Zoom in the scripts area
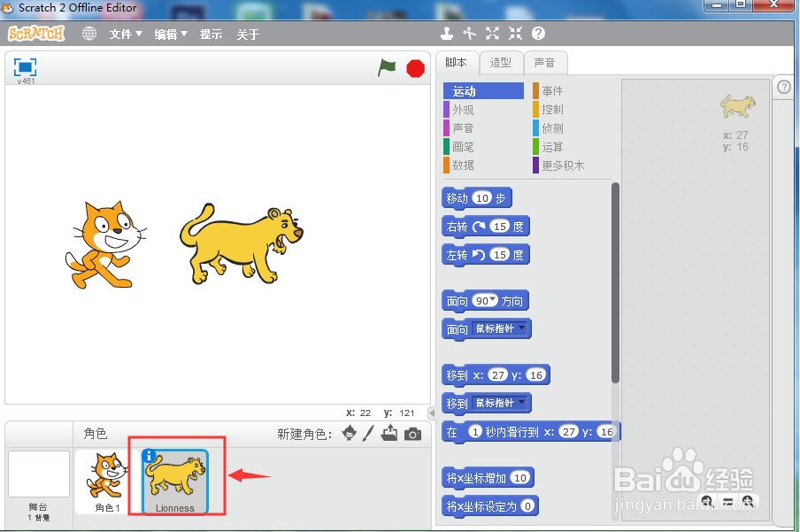 (x=748, y=501)
